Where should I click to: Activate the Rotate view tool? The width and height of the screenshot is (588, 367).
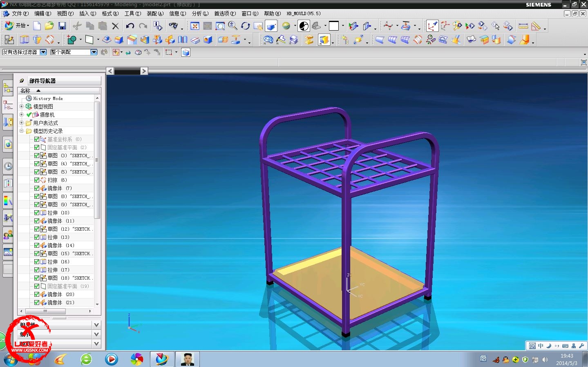coord(245,26)
